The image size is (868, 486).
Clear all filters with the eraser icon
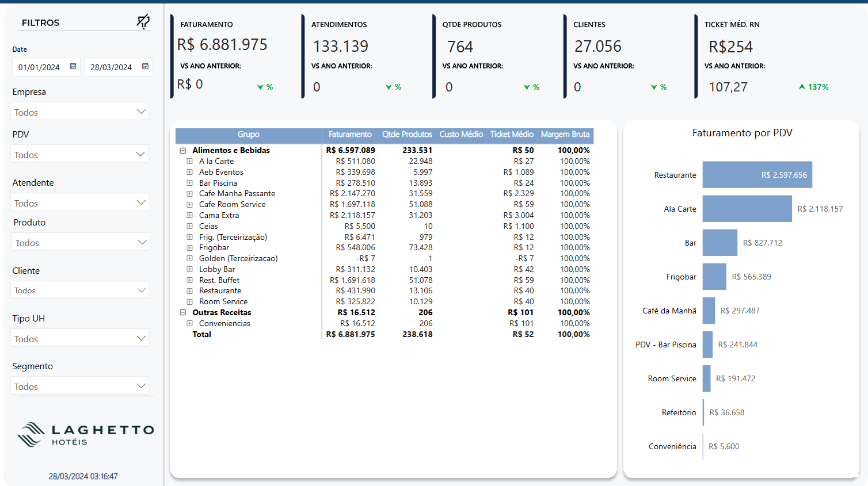[x=143, y=22]
